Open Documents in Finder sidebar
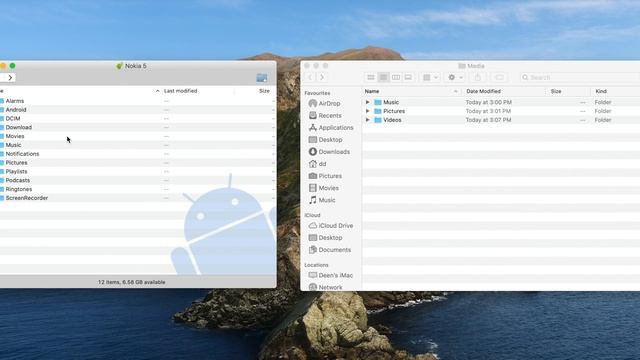640x360 pixels. click(330, 250)
